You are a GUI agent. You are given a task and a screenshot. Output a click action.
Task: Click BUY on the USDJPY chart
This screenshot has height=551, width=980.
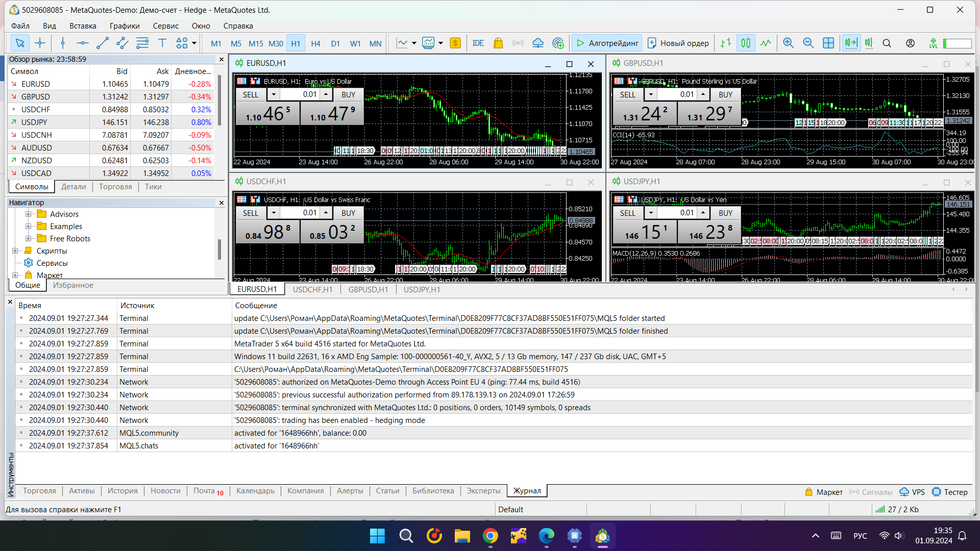pos(725,213)
